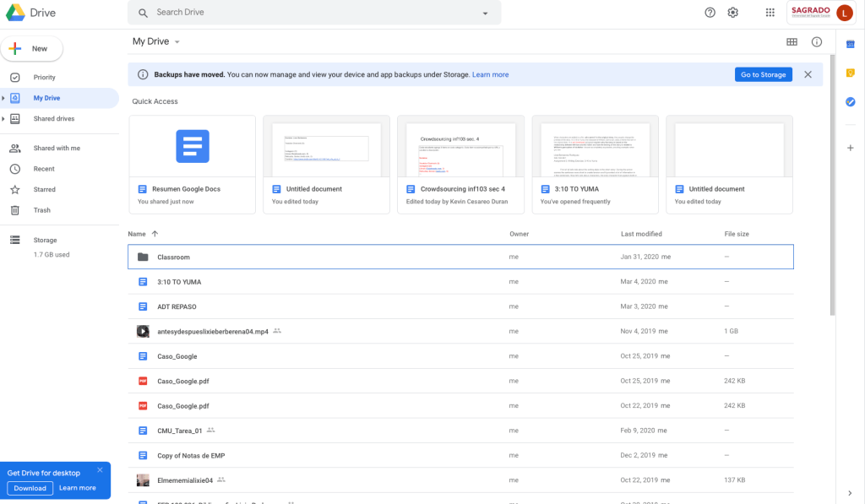Collapse the right side panel chevron

coord(850,493)
